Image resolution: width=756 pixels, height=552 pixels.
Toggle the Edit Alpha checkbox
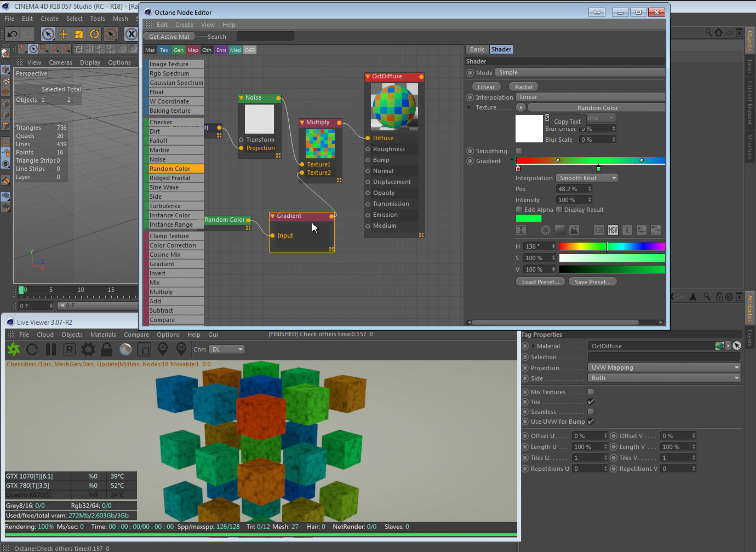[519, 210]
